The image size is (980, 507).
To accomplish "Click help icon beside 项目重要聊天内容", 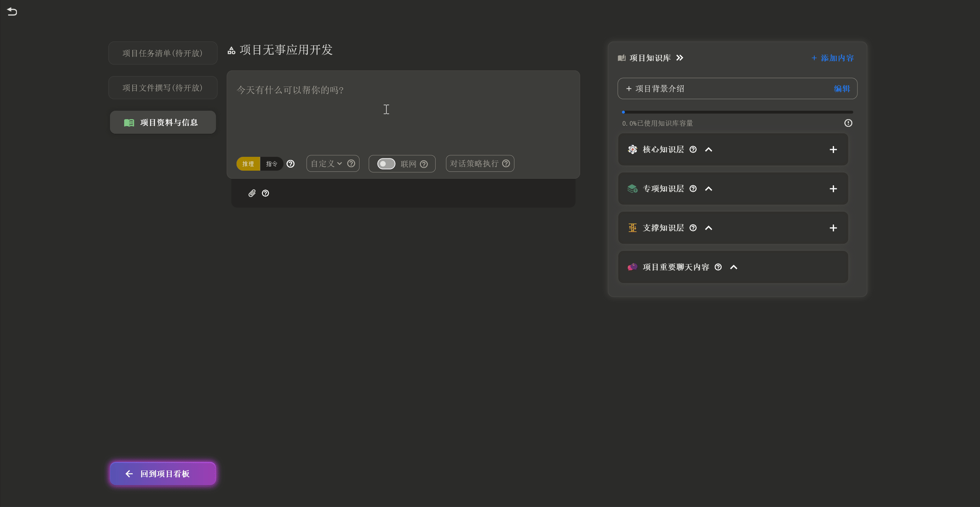I will (x=718, y=267).
